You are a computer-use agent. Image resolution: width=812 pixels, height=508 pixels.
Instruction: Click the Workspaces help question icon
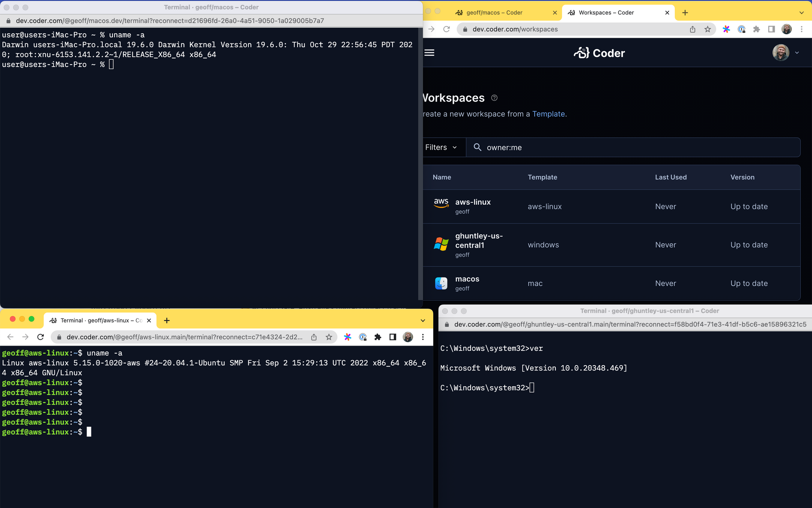click(494, 98)
